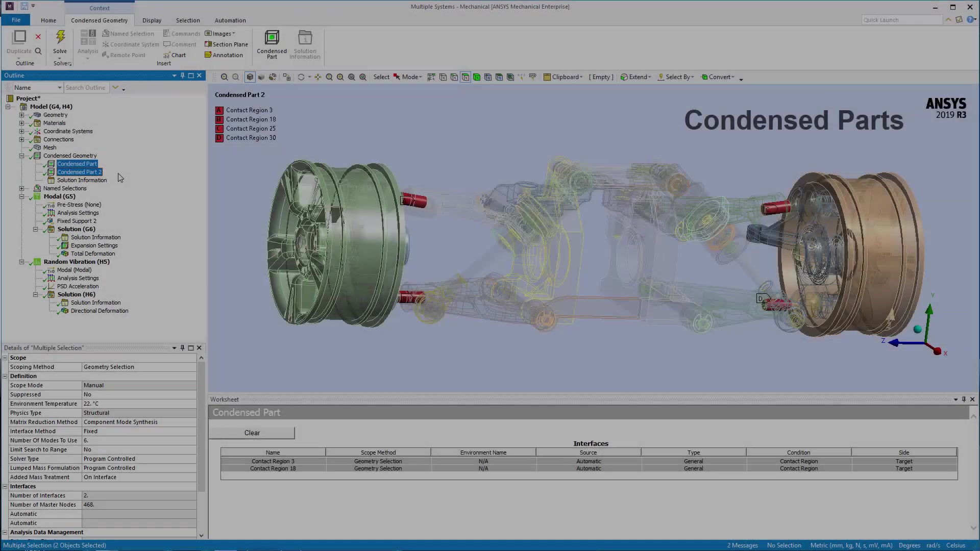Toggle auto-hide pin on the Outline panel

pos(182,75)
